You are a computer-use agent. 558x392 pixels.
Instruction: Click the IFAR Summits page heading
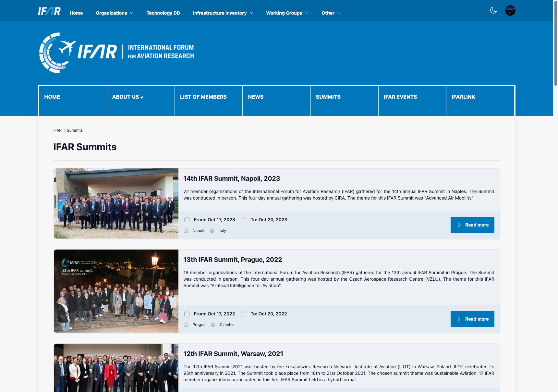coord(85,147)
